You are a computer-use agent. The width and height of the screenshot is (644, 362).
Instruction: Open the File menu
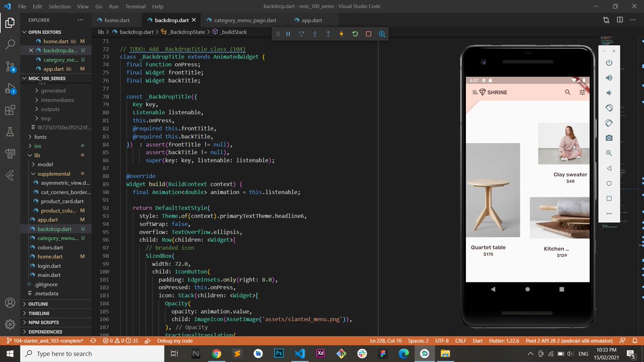point(23,6)
